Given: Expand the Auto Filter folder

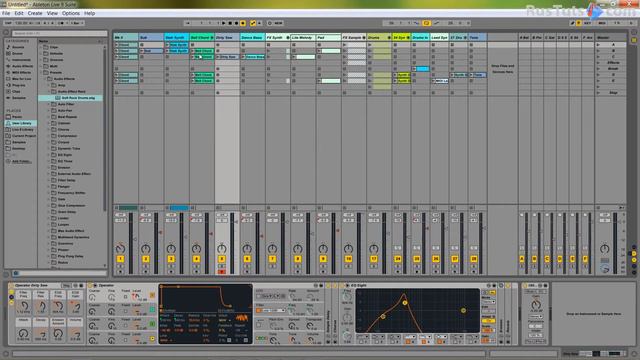Looking at the screenshot, I should (49, 104).
